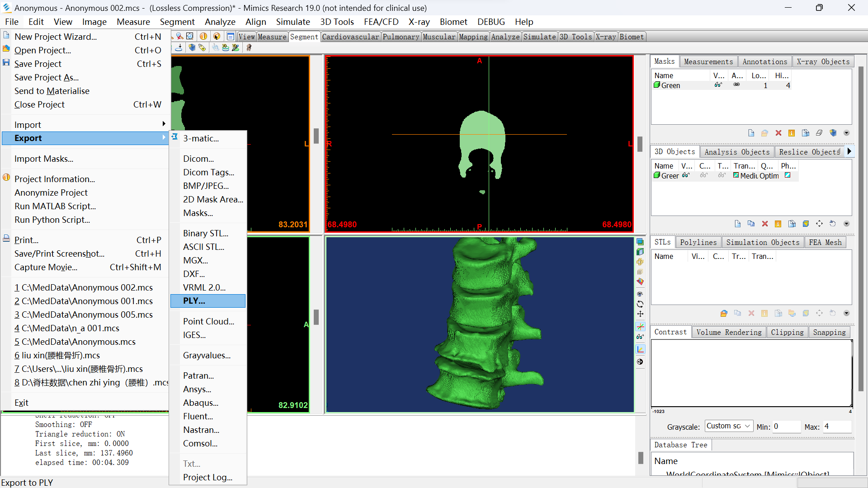The height and width of the screenshot is (488, 868).
Task: Toggle visibility glasses of Green mask
Action: coord(718,85)
